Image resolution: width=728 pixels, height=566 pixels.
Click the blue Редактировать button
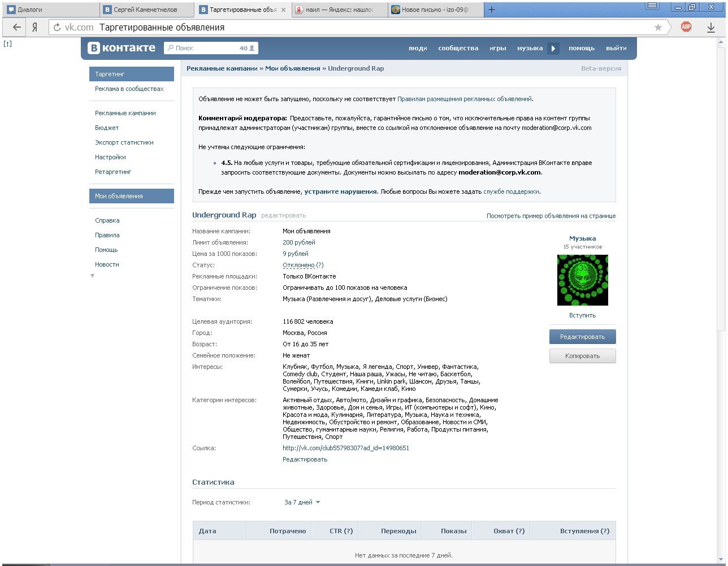tap(583, 337)
